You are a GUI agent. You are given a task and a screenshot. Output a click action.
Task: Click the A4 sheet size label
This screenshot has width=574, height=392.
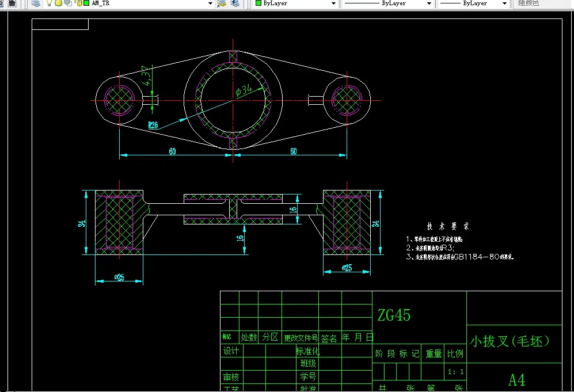(516, 380)
